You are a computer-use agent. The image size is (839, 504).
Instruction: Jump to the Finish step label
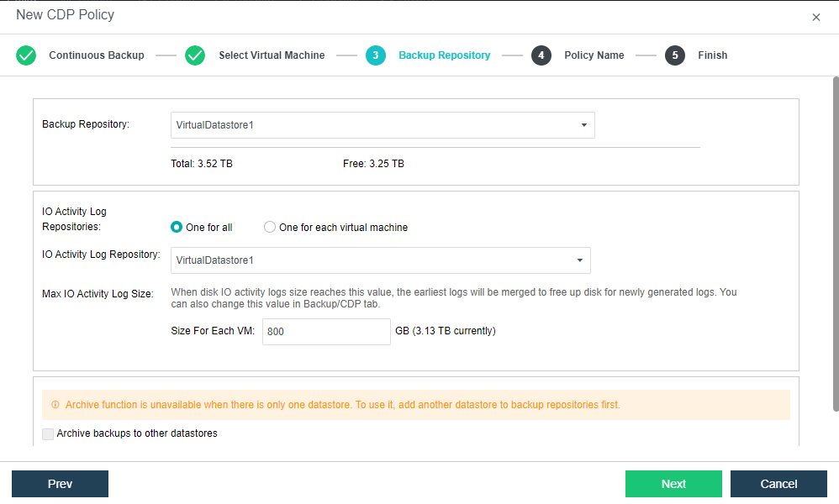tap(712, 55)
